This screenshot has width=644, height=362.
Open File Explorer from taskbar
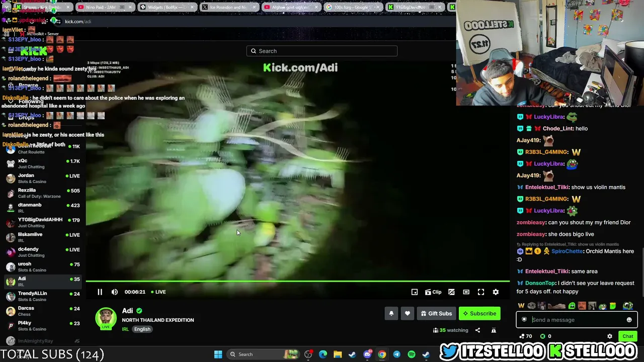(x=338, y=354)
